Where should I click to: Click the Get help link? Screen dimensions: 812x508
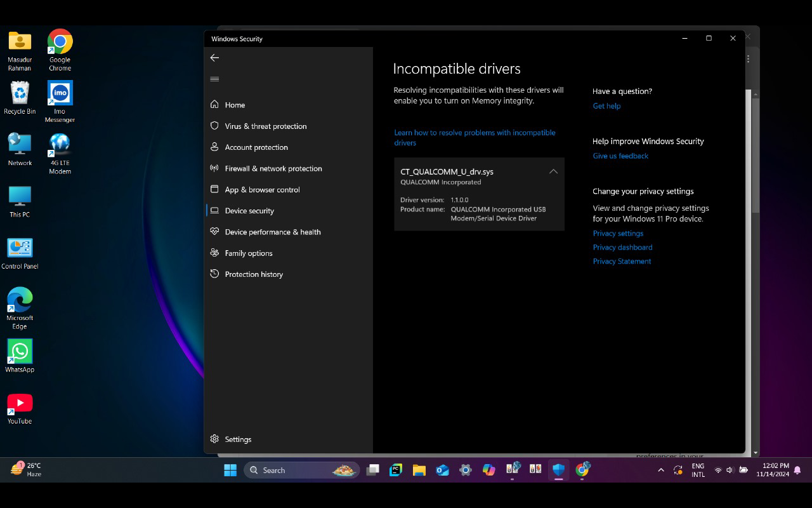pyautogui.click(x=606, y=106)
